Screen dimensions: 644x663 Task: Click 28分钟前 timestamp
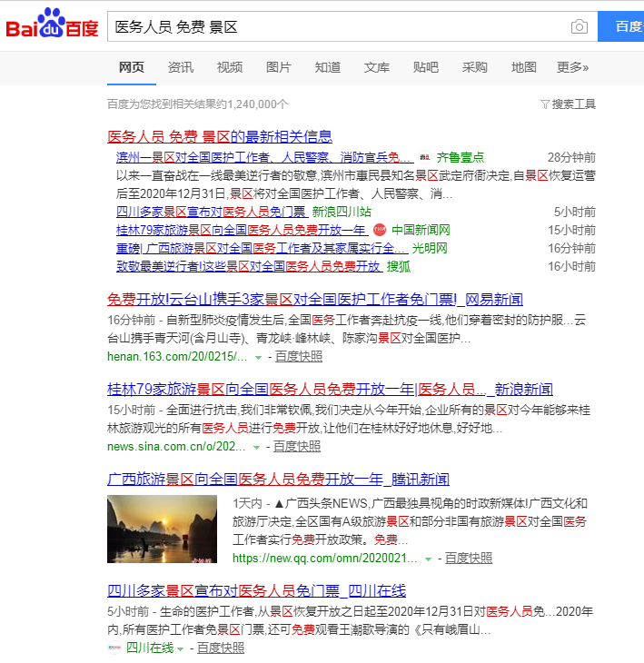(571, 158)
